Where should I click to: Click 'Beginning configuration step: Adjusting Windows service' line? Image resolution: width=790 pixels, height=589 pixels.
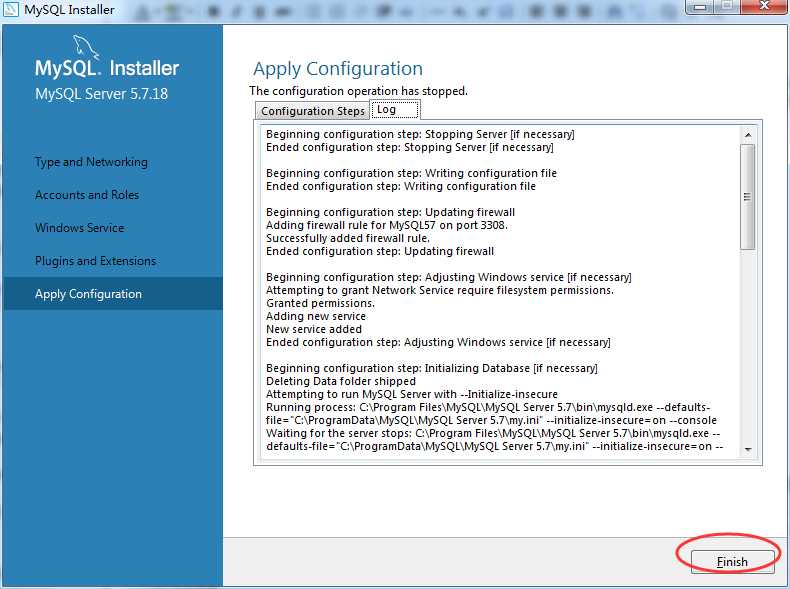pos(448,277)
